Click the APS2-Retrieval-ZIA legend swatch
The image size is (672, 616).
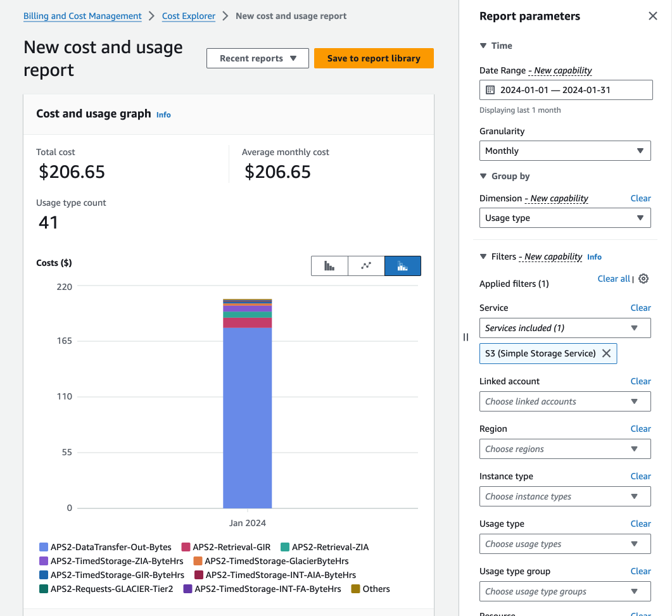(285, 547)
